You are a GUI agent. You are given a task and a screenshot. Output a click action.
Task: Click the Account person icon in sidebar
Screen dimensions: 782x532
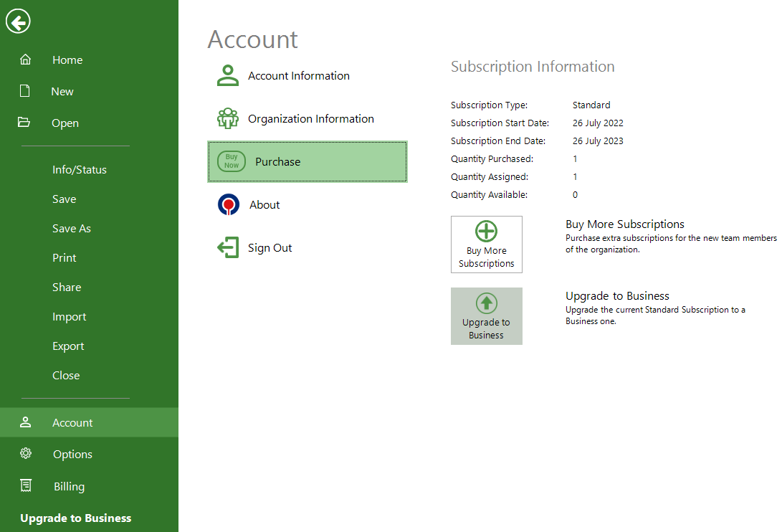[x=25, y=422]
